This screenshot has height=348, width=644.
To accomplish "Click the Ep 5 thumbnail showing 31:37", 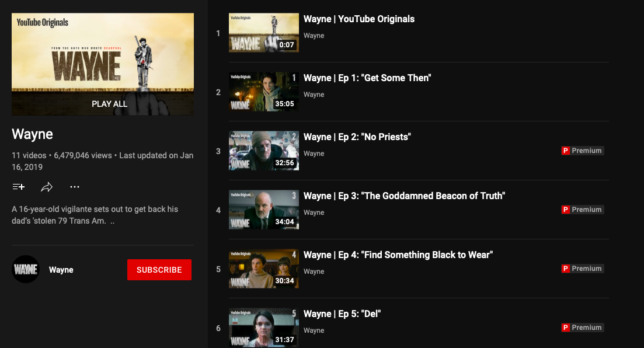I will pyautogui.click(x=264, y=328).
